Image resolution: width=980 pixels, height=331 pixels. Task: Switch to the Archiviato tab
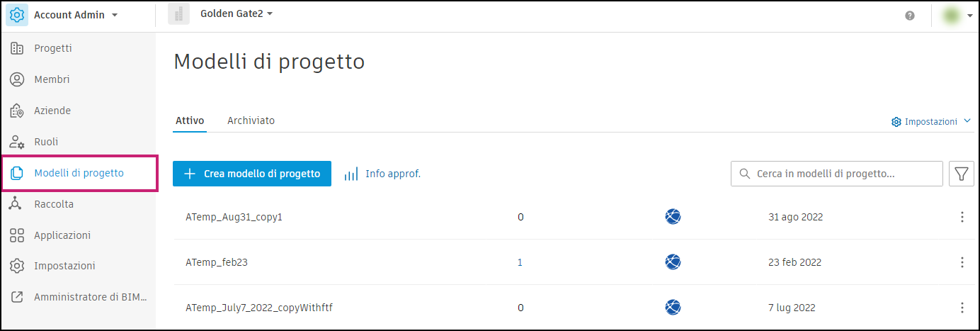coord(251,120)
